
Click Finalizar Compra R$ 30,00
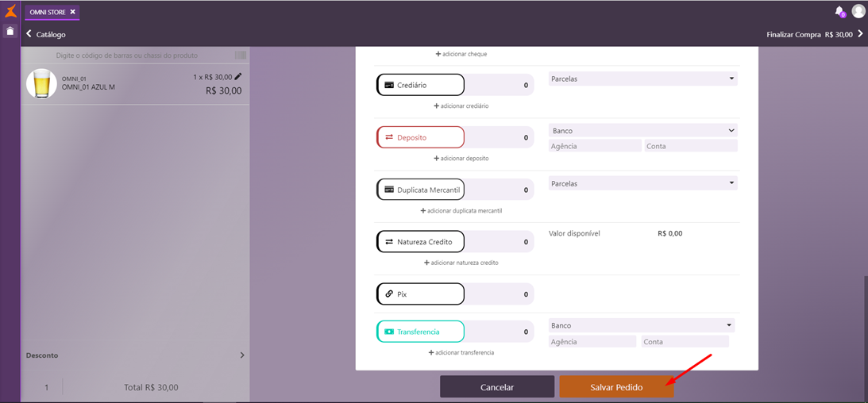pyautogui.click(x=815, y=34)
